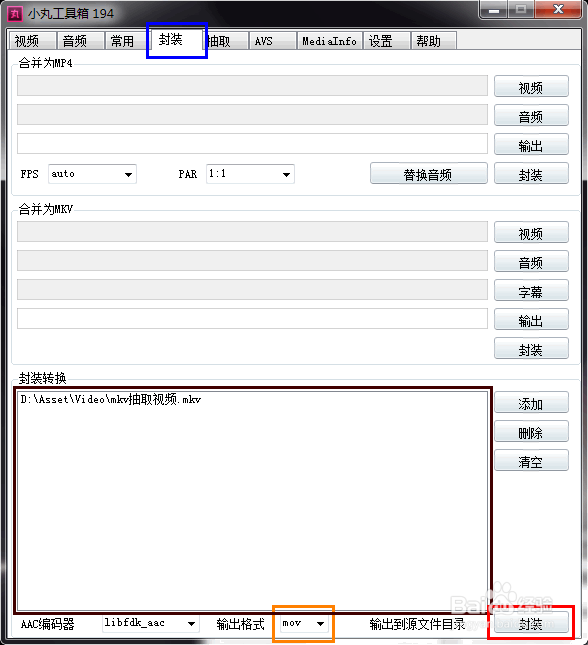The height and width of the screenshot is (645, 588).
Task: Click 封装 button in 封装转换 section
Action: pyautogui.click(x=531, y=623)
